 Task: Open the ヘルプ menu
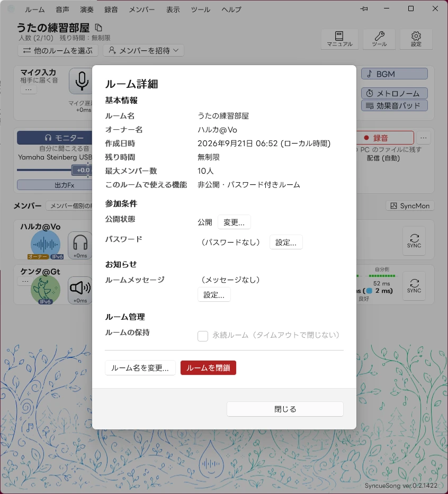pyautogui.click(x=231, y=10)
